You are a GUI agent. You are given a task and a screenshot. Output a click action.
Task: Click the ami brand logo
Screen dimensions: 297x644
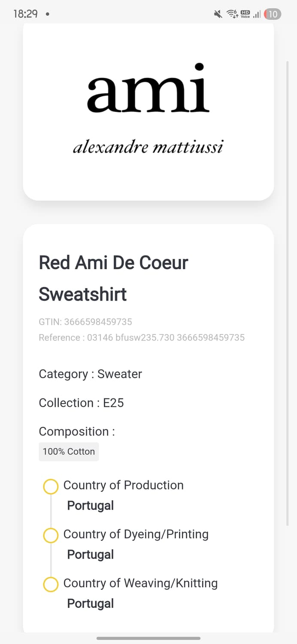click(148, 88)
